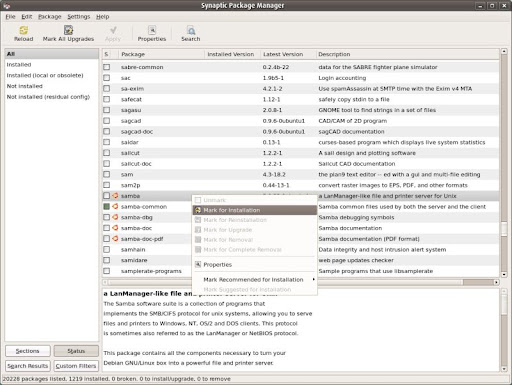Click Properties icon in context menu

click(x=198, y=264)
